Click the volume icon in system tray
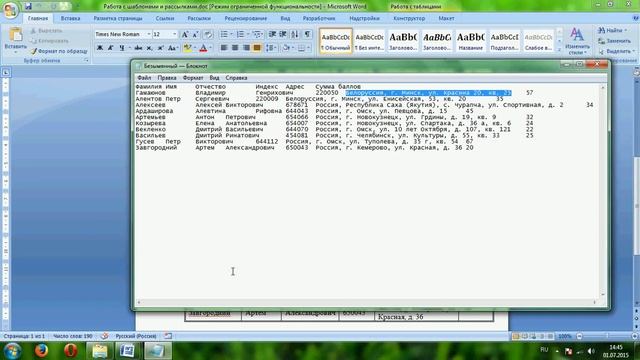This screenshot has height=360, width=640. [x=591, y=351]
